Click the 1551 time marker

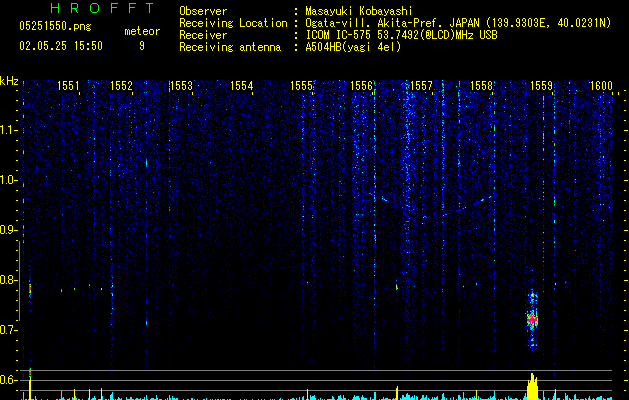(x=68, y=86)
